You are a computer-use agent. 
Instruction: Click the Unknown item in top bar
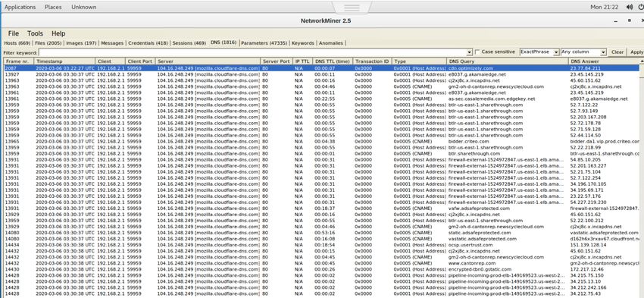point(84,7)
